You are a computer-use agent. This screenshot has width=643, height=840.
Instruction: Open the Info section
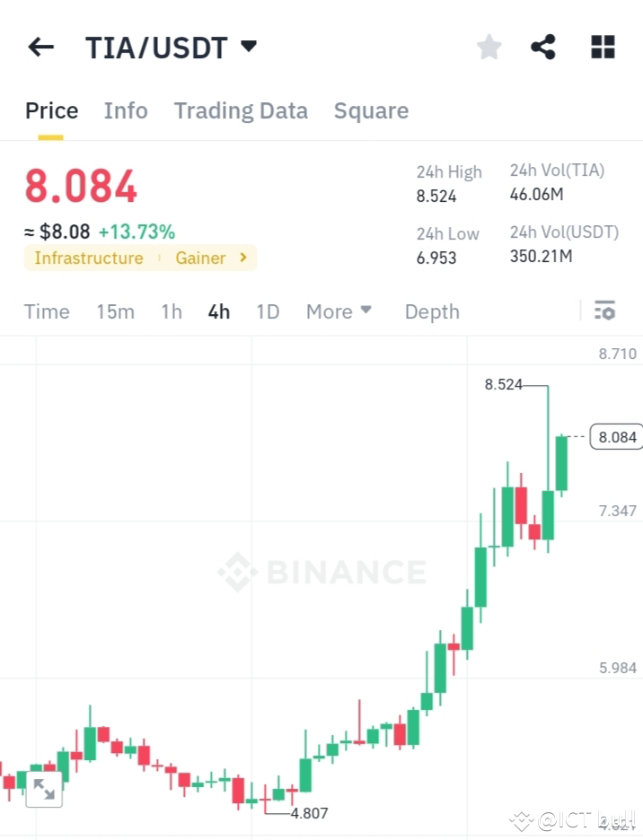click(126, 110)
